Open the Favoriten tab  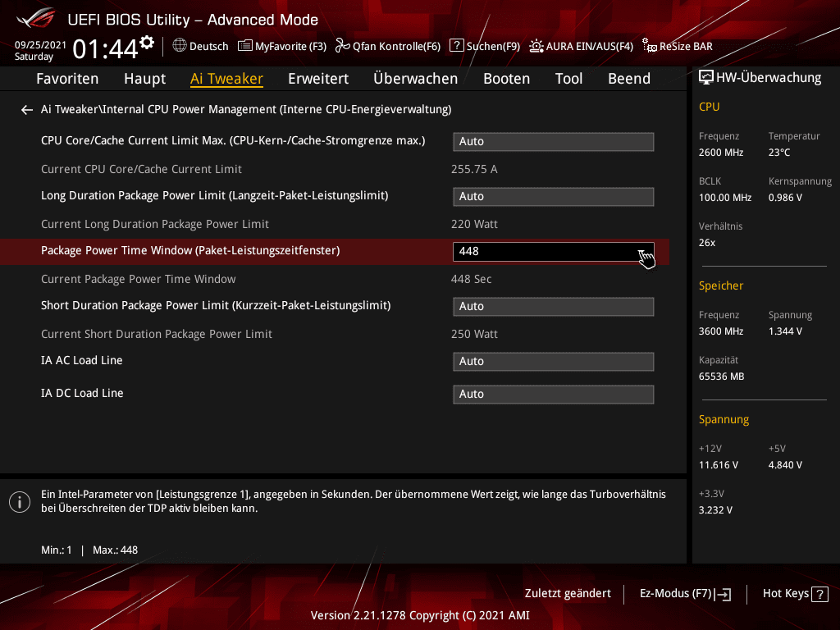coord(67,79)
